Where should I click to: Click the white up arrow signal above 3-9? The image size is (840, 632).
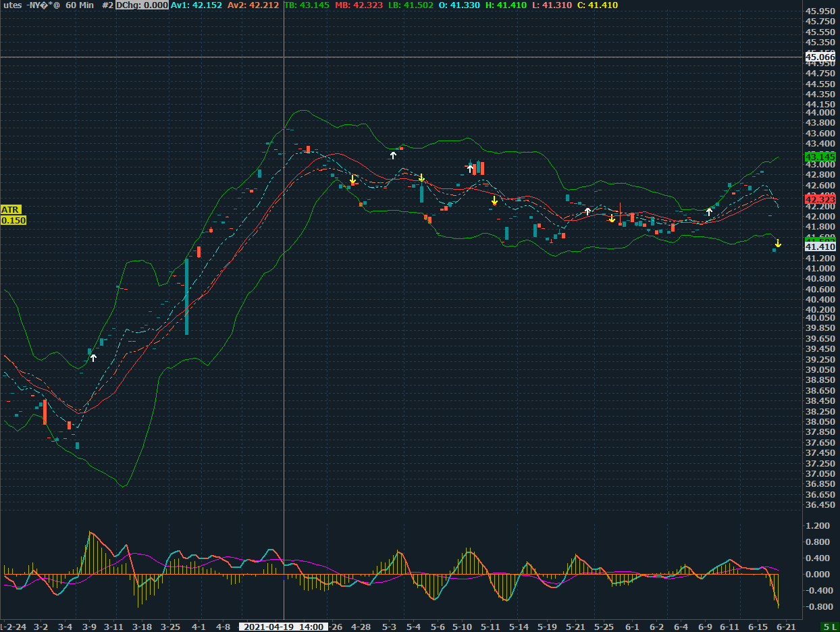point(94,357)
